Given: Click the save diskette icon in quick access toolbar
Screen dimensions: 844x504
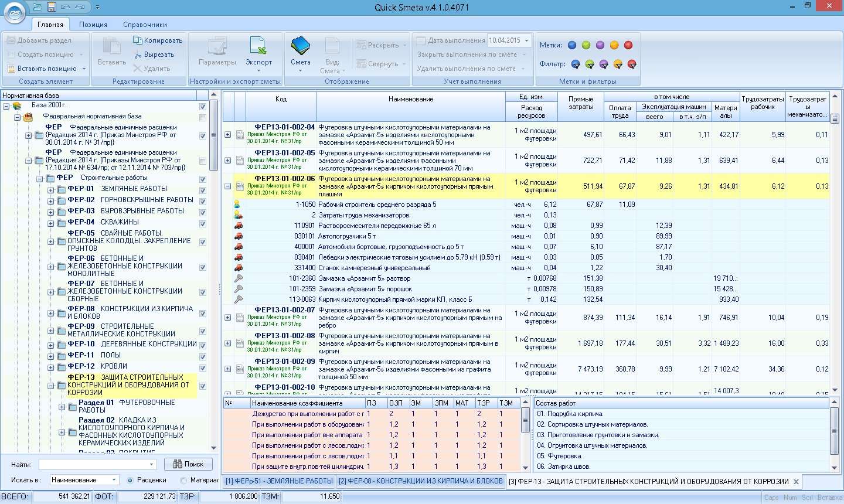Looking at the screenshot, I should [51, 7].
